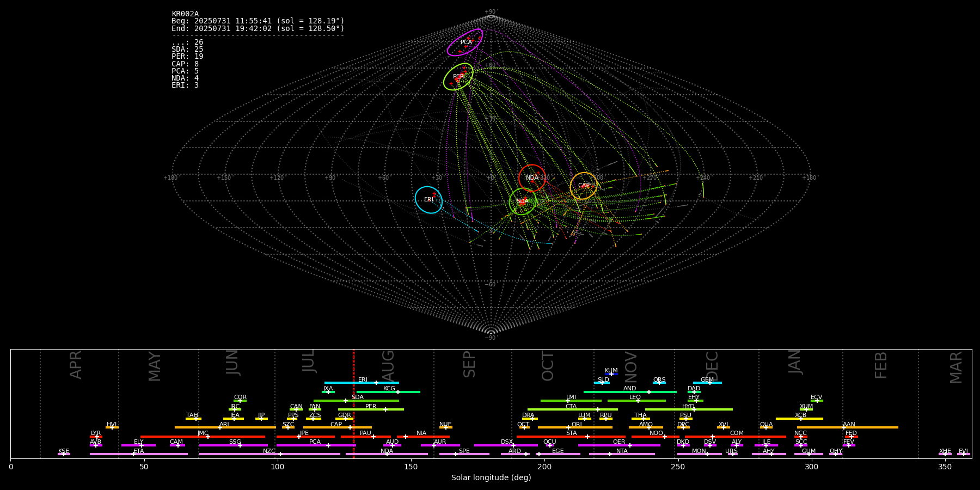The image size is (980, 490).
Task: Select the GEM shower label in timeline
Action: [x=707, y=380]
